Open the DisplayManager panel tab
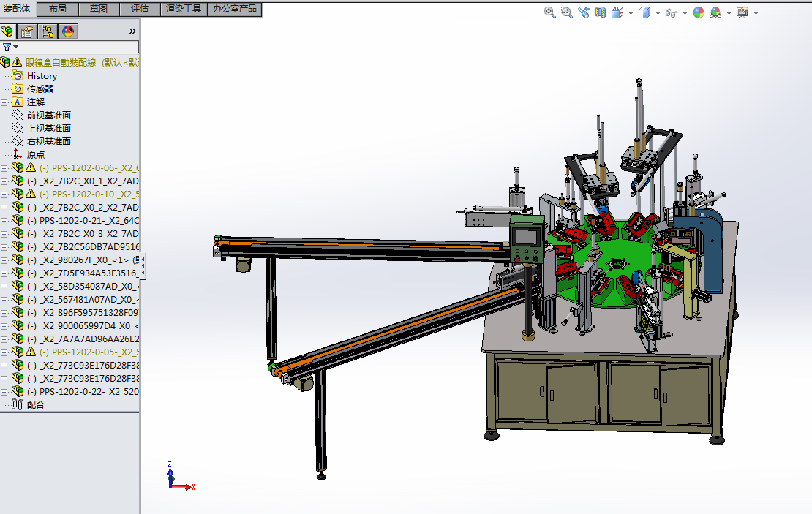The image size is (812, 514). pyautogui.click(x=68, y=31)
